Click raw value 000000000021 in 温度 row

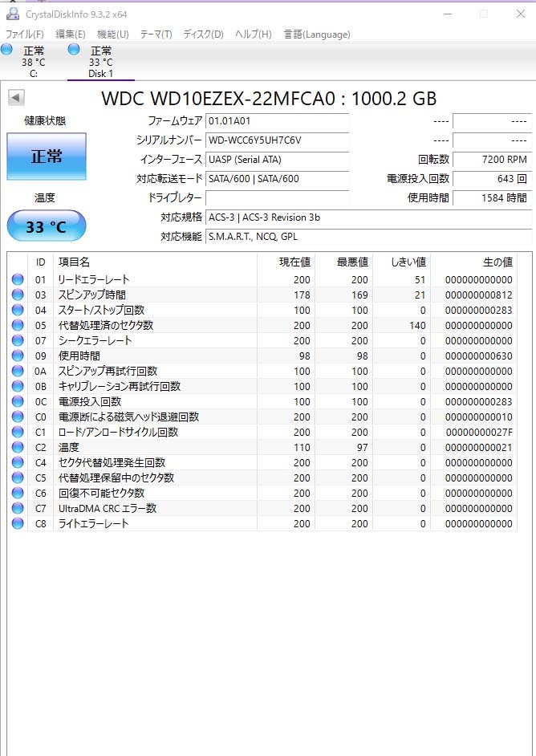479,448
